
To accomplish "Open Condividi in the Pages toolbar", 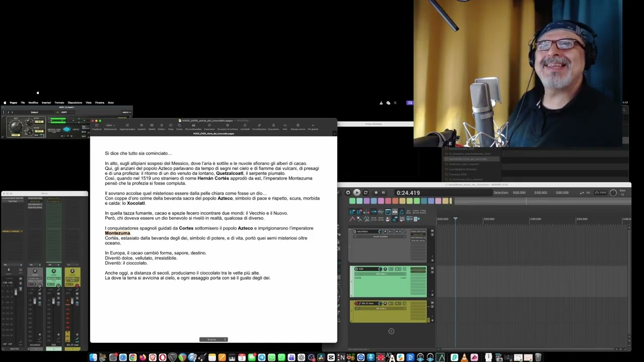I will 245,127.
